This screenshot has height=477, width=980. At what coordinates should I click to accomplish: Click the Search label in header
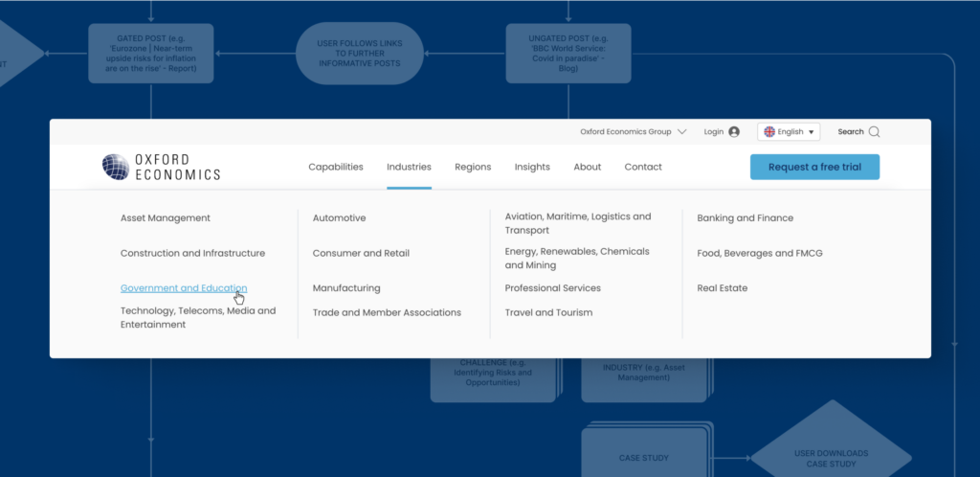pyautogui.click(x=851, y=132)
